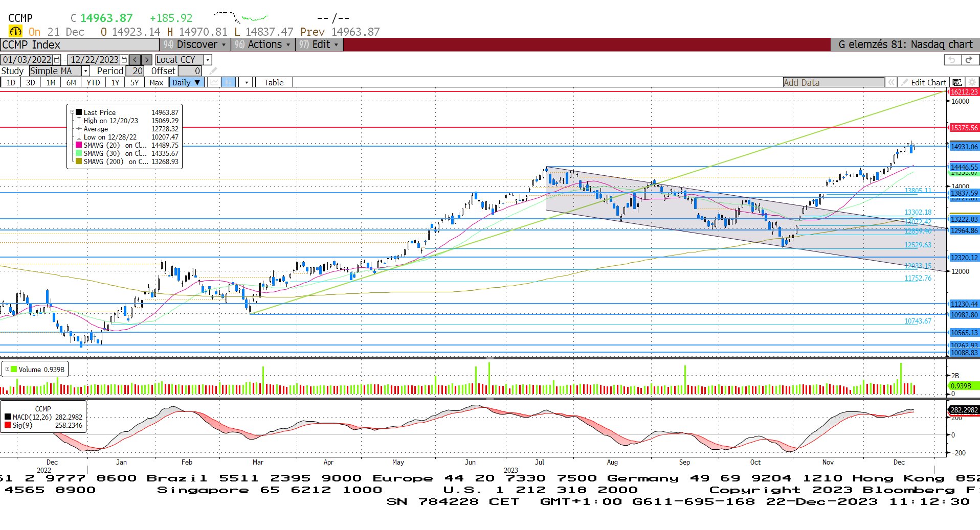Click the annotations icon beside Edit Chart
980x530 pixels.
pos(957,82)
